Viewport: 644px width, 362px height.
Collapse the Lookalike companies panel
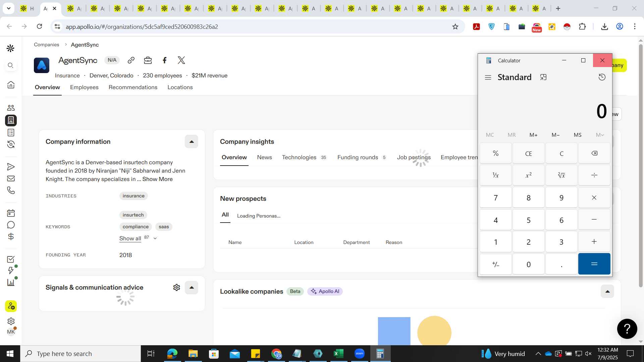click(607, 292)
